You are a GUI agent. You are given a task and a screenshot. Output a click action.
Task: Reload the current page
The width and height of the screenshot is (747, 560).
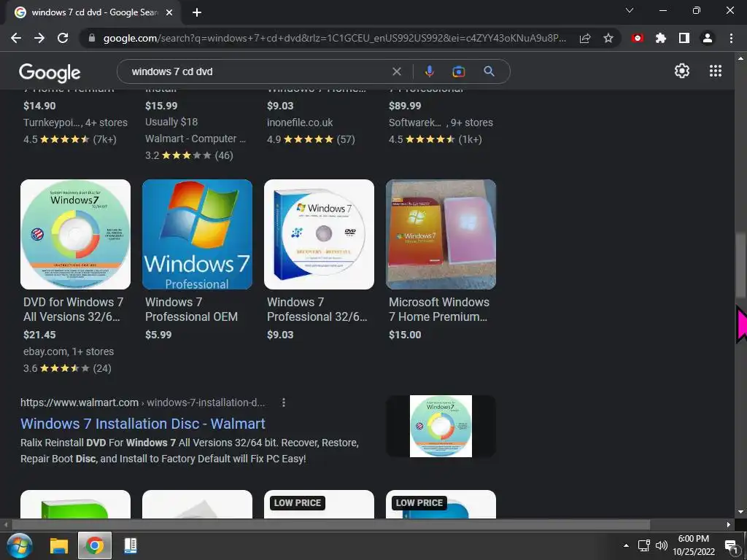pos(63,38)
